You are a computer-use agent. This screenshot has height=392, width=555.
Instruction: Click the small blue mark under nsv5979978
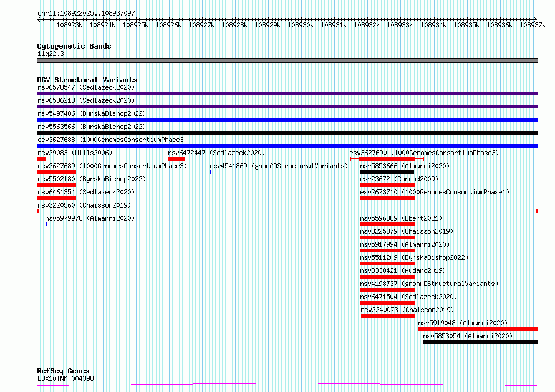(46, 224)
